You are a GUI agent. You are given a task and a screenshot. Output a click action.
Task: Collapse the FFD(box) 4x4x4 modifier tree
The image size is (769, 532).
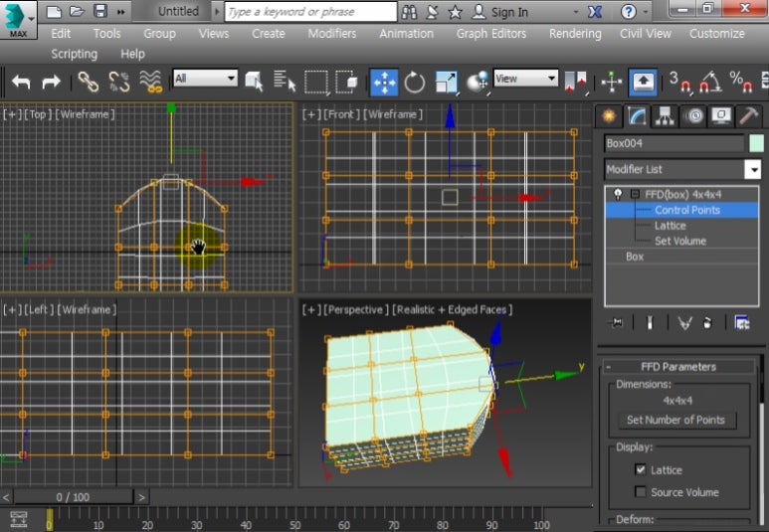[x=635, y=195]
